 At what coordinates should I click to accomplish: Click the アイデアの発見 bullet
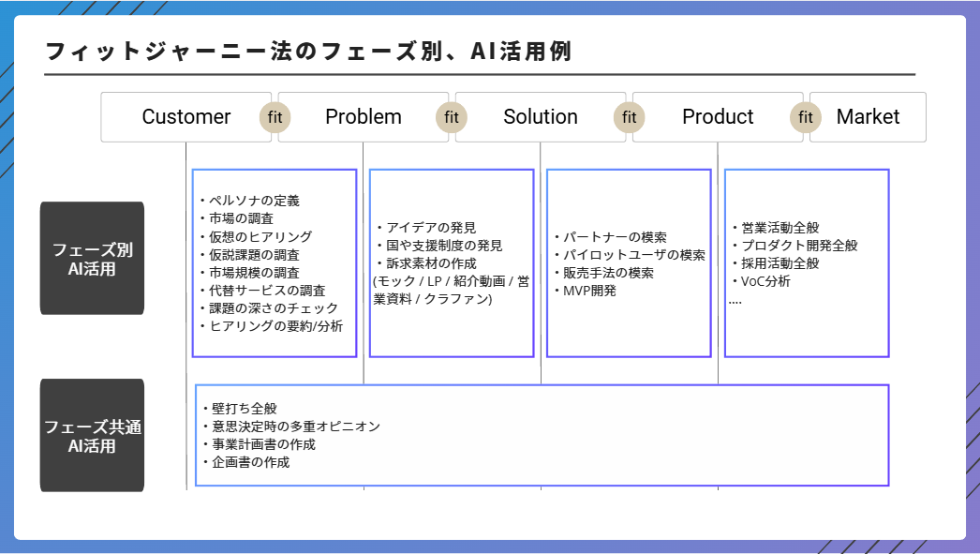click(426, 228)
